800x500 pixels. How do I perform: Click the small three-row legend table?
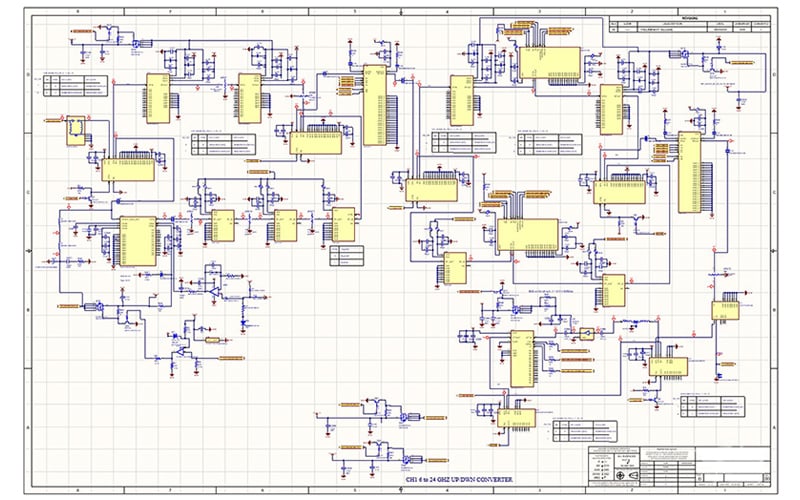[x=346, y=256]
